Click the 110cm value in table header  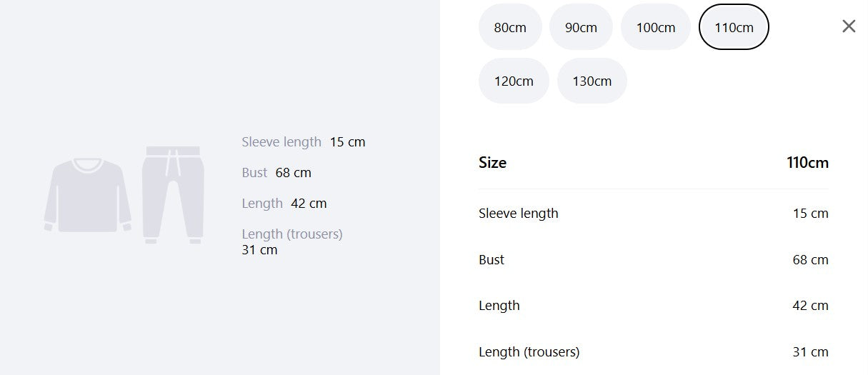(x=808, y=163)
